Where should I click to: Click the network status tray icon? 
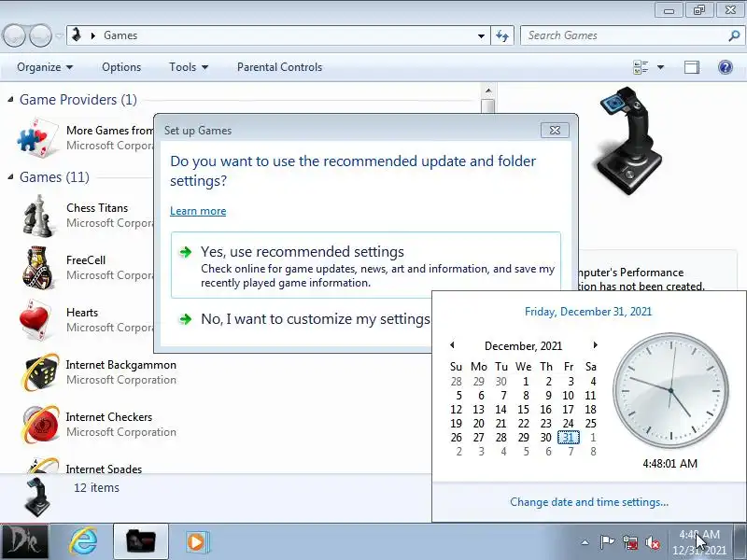coord(630,542)
